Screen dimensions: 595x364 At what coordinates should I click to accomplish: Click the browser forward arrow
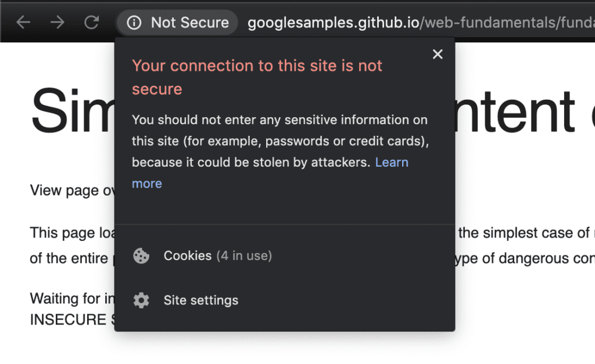[x=57, y=23]
